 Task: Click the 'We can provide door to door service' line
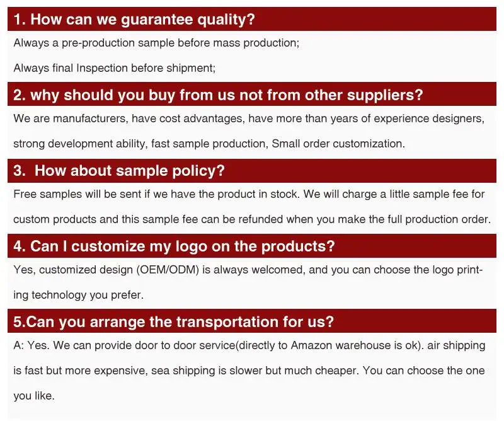click(249, 345)
